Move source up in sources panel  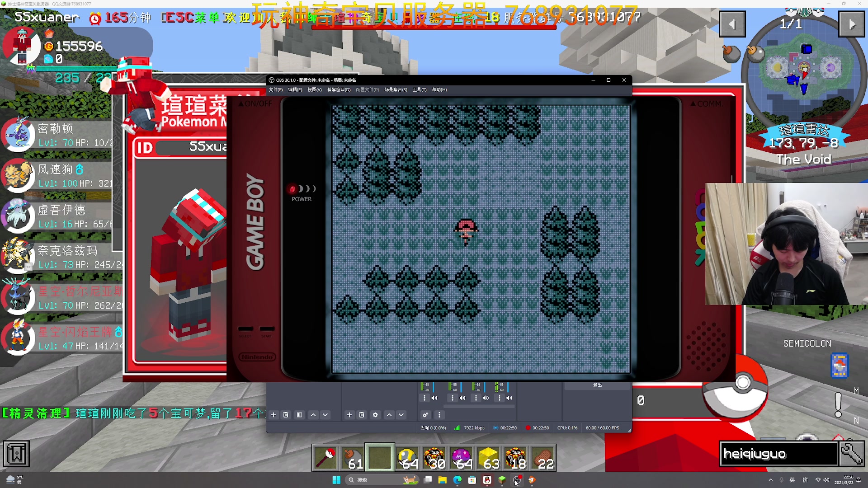coord(389,415)
